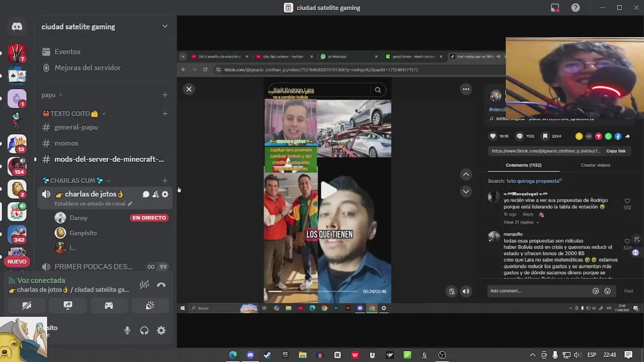
Task: Add channel to papu category
Action: pos(165,95)
